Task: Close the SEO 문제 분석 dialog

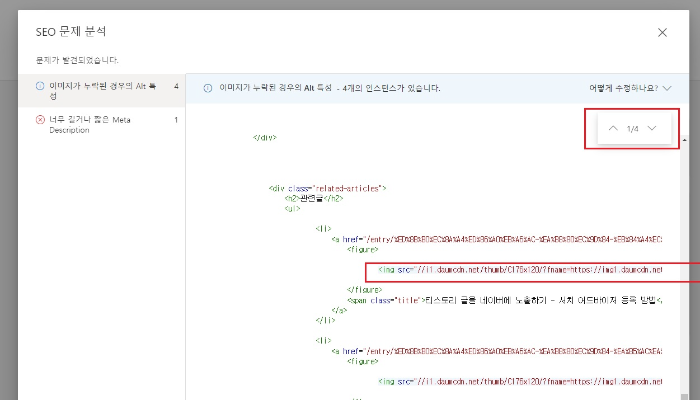Action: (x=662, y=33)
